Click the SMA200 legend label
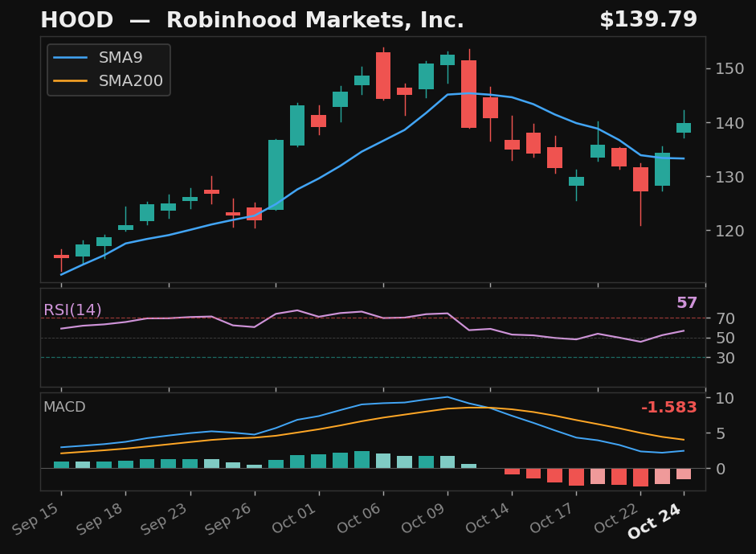This screenshot has width=756, height=554. [x=131, y=80]
